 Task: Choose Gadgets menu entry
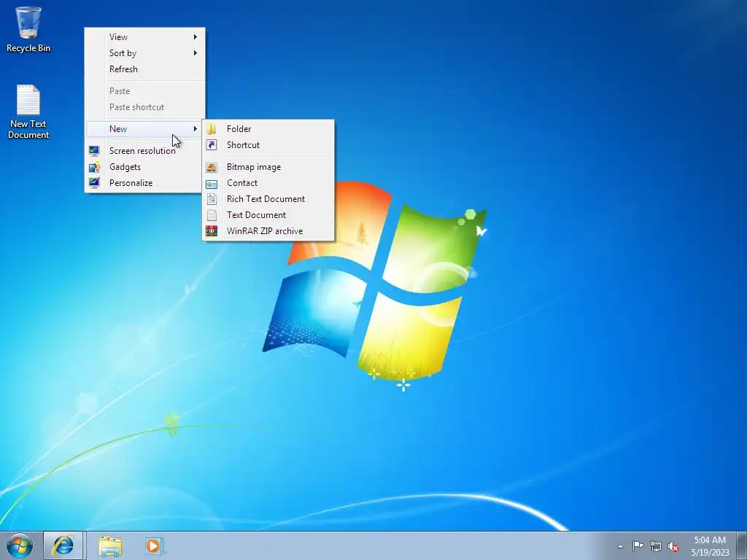tap(145, 167)
